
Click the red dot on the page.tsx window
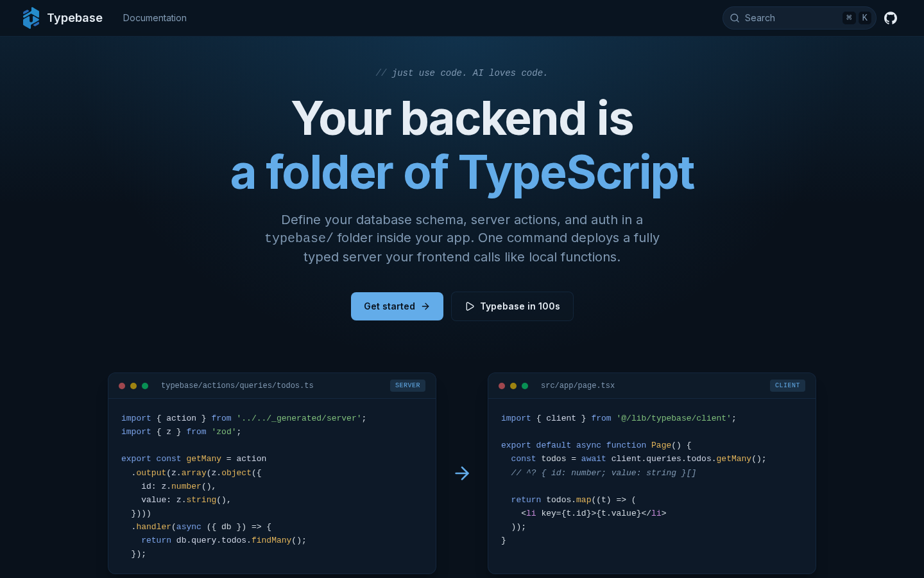pos(502,386)
